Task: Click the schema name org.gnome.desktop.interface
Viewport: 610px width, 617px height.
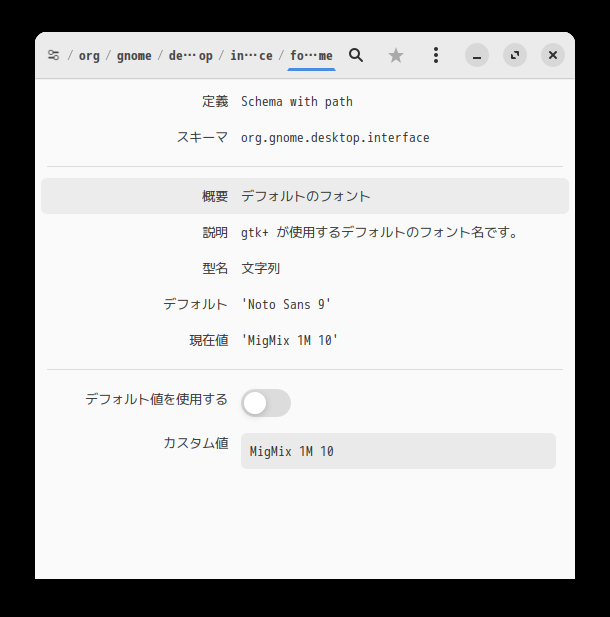Action: (335, 137)
